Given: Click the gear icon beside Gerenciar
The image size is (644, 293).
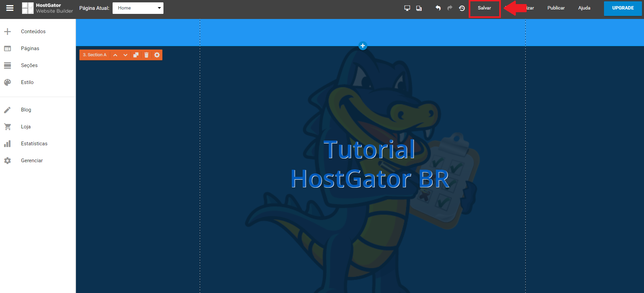Looking at the screenshot, I should coord(7,161).
